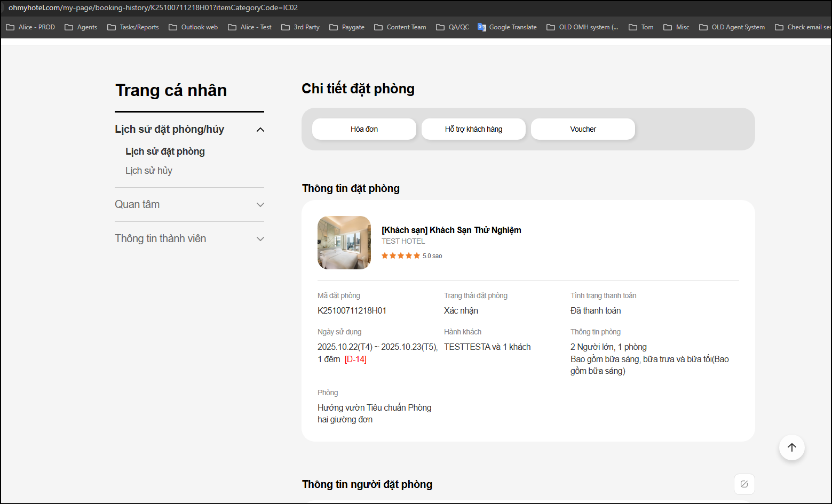
Task: Open the QA/QC bookmark folder
Action: (453, 27)
